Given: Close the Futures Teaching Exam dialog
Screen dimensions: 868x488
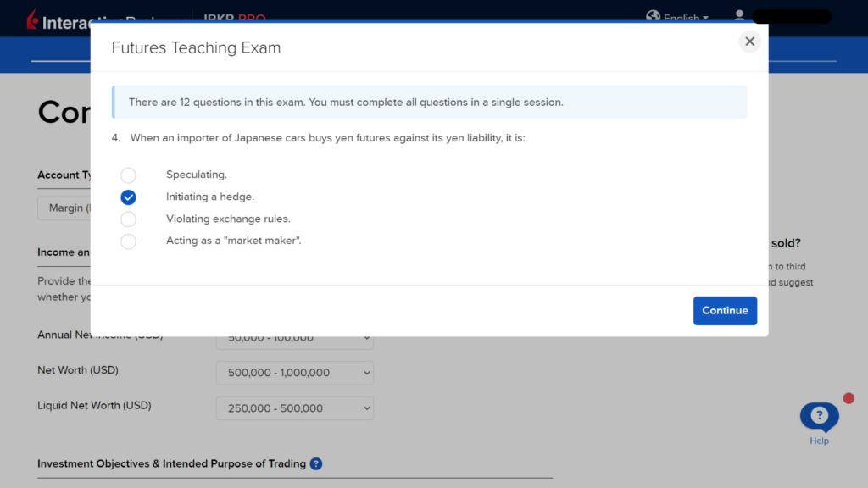Looking at the screenshot, I should (749, 41).
